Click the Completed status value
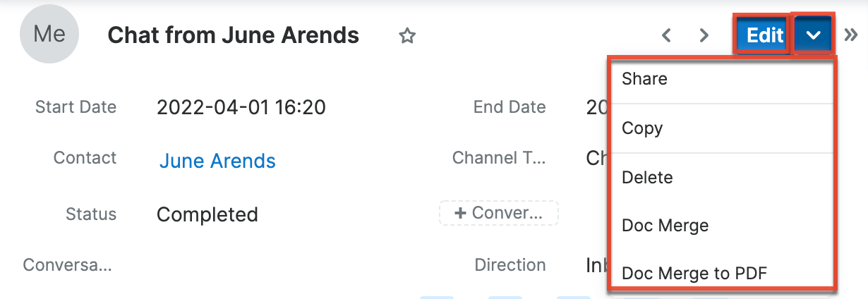 point(207,214)
